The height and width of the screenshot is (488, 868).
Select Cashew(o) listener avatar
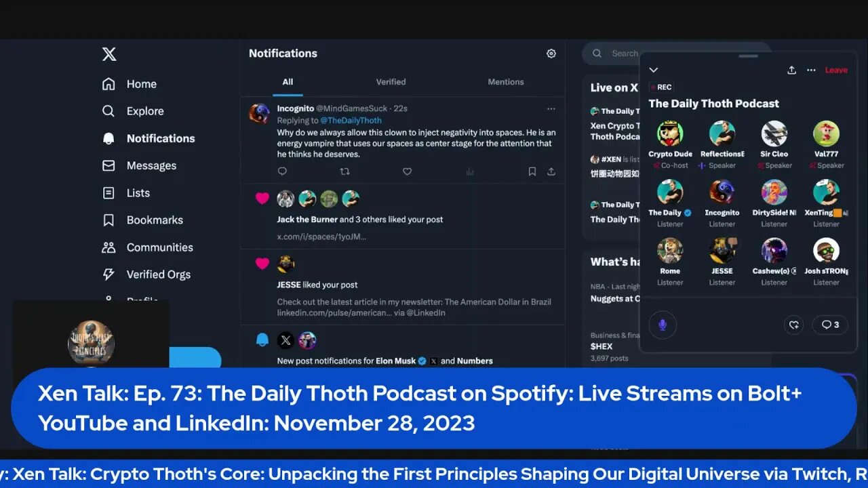(x=774, y=250)
